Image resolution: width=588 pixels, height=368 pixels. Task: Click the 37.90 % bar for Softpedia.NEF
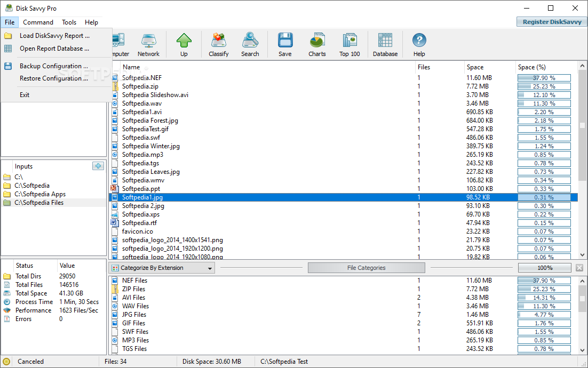click(544, 78)
